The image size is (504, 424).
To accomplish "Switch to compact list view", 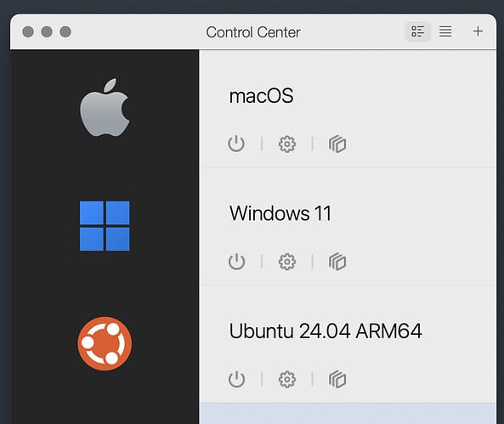I will click(445, 31).
